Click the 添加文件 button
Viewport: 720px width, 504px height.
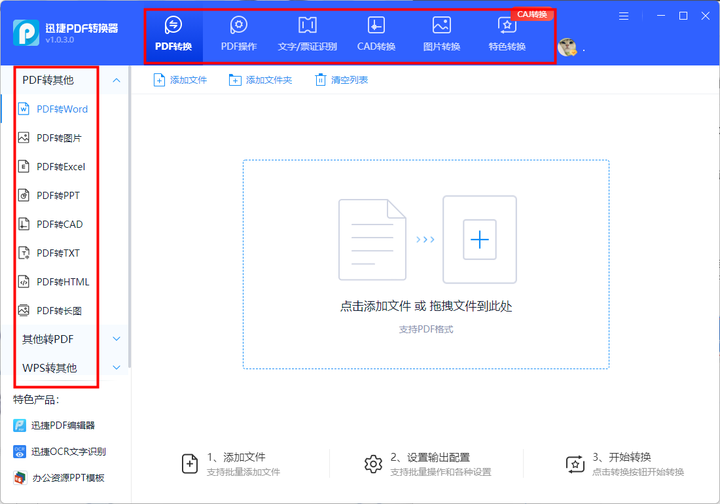180,80
